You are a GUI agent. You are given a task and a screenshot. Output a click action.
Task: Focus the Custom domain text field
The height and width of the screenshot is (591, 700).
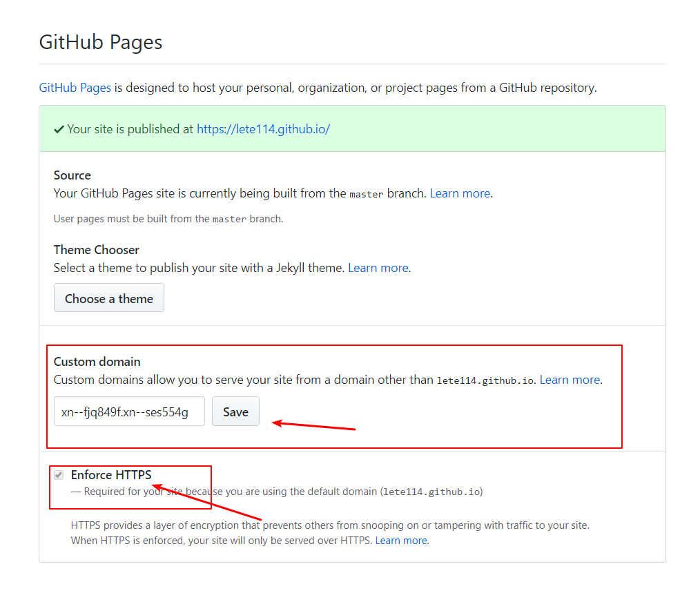click(x=129, y=411)
